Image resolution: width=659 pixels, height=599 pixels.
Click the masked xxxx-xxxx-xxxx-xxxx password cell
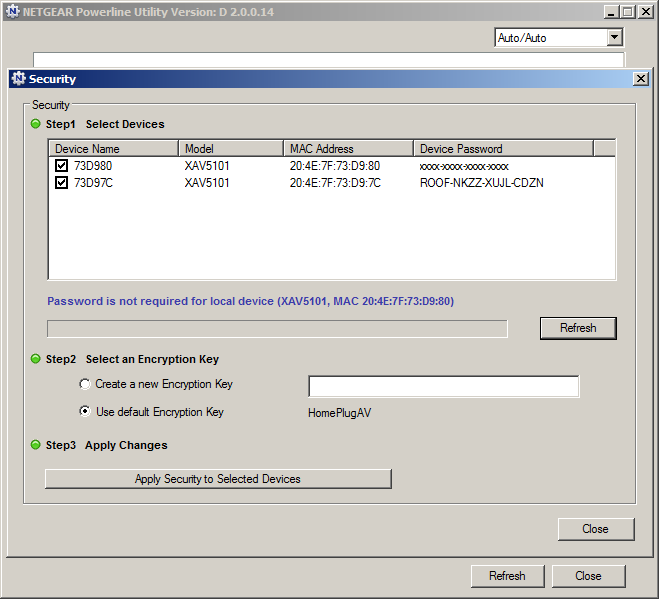464,166
